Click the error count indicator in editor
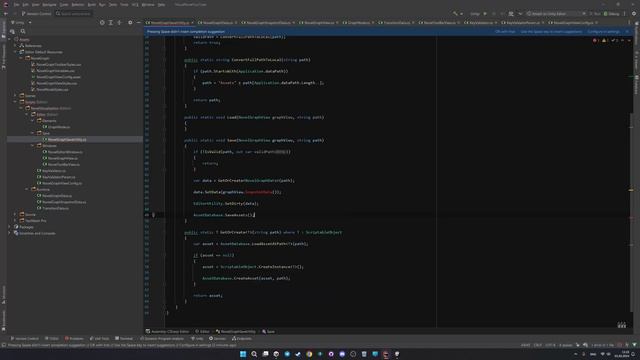 coord(596,40)
